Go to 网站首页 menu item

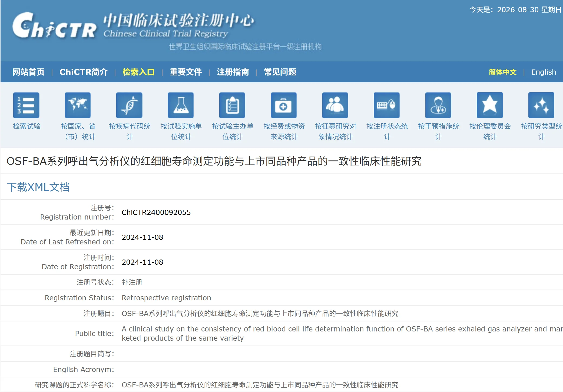(x=28, y=72)
